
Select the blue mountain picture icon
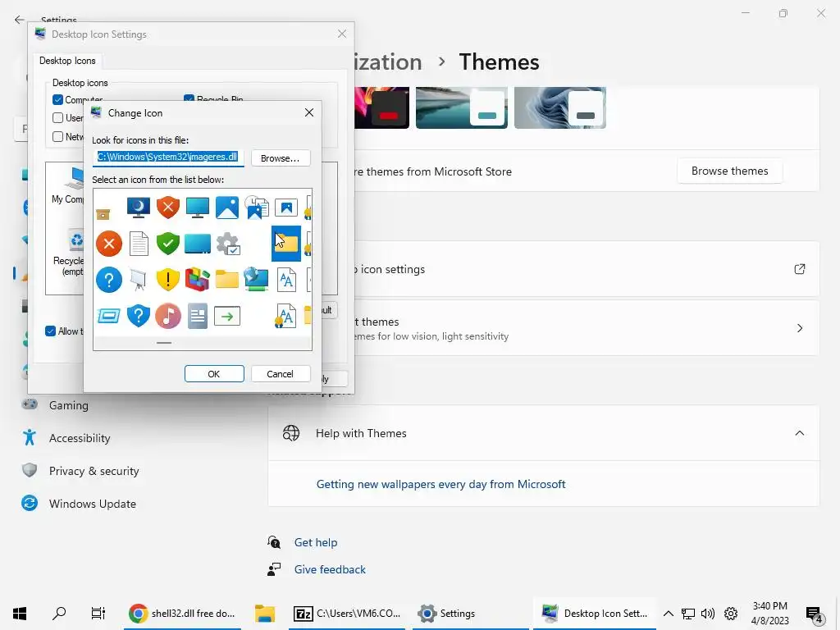[227, 208]
